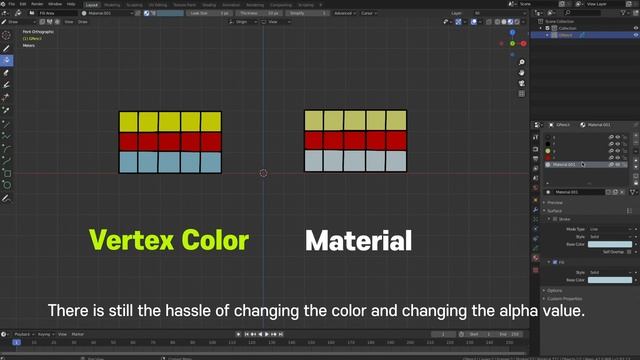Select the Curve tool
The image size is (640, 360).
coord(7,161)
